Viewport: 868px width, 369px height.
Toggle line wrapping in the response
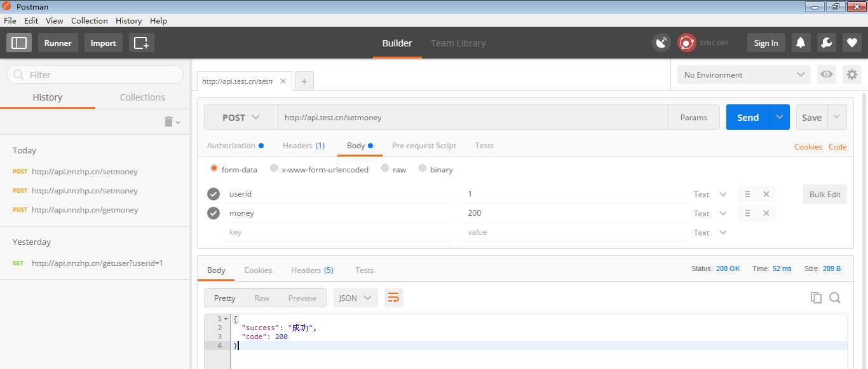(393, 298)
